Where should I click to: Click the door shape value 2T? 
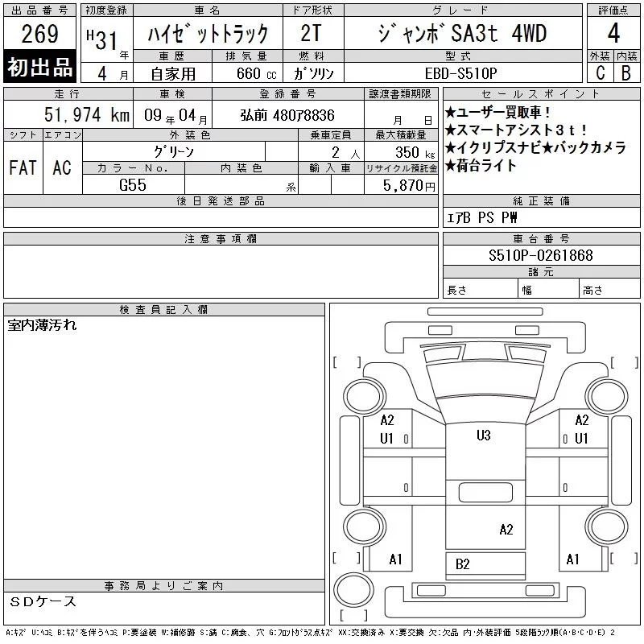pos(311,33)
